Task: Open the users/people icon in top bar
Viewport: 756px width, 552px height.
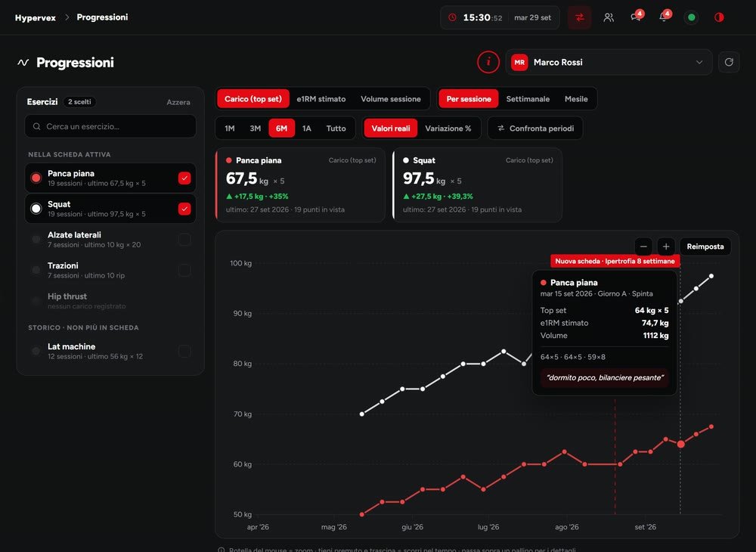Action: click(x=609, y=17)
